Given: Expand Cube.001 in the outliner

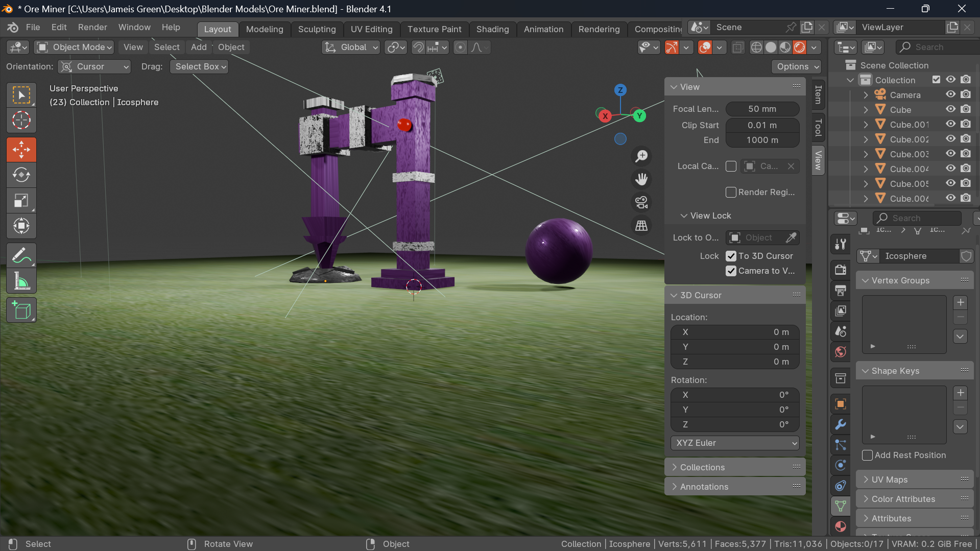Looking at the screenshot, I should click(x=866, y=124).
